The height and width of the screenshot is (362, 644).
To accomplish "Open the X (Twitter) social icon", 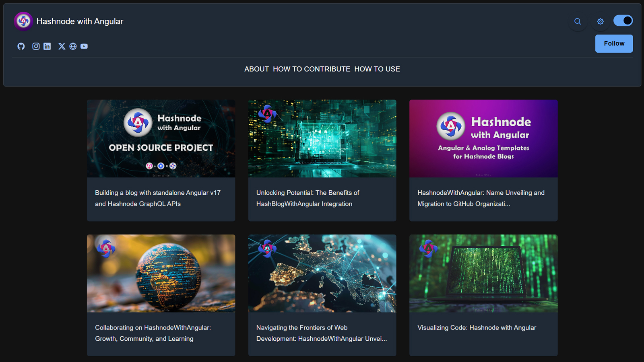I will pyautogui.click(x=62, y=46).
